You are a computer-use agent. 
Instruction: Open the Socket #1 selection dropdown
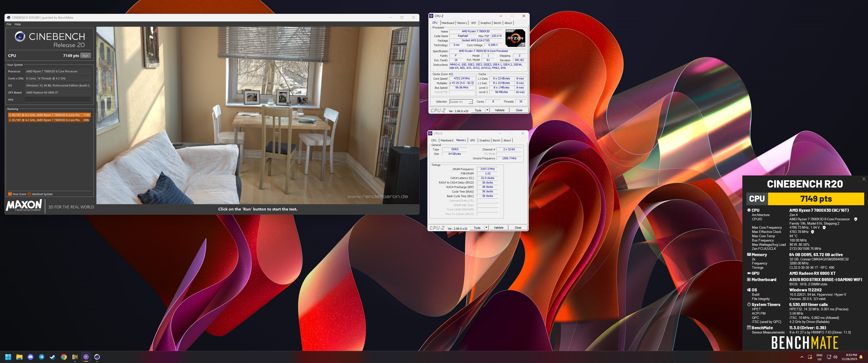pos(461,102)
